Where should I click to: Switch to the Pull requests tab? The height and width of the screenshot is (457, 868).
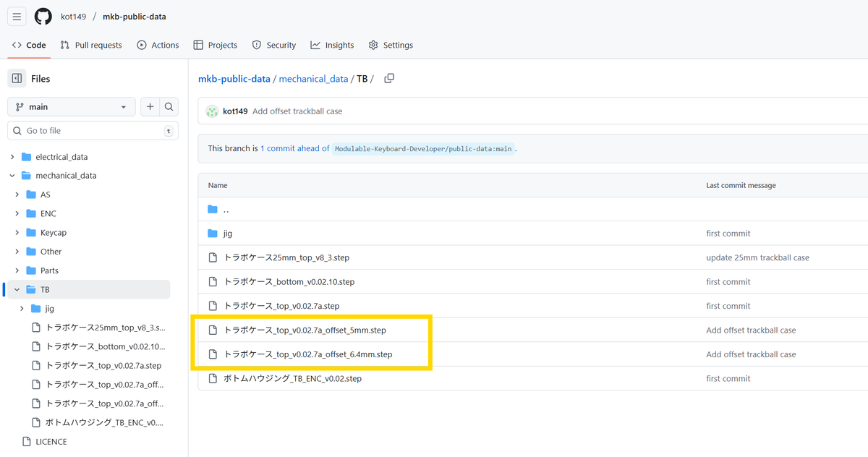click(x=91, y=45)
